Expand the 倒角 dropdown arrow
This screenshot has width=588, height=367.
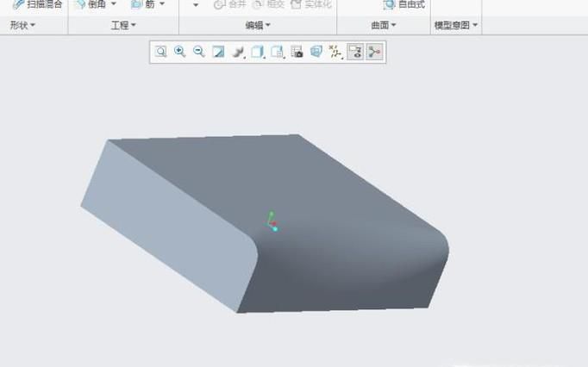tap(113, 4)
